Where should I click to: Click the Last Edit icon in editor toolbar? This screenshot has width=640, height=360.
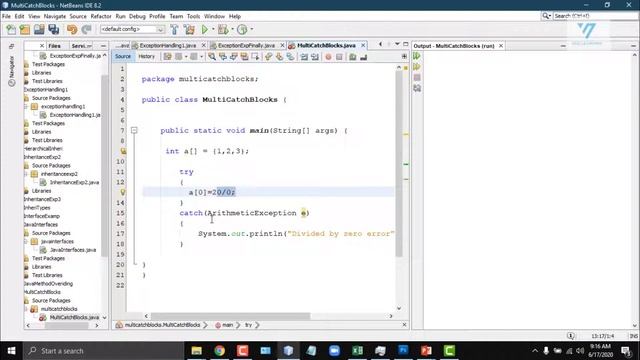pyautogui.click(x=167, y=57)
